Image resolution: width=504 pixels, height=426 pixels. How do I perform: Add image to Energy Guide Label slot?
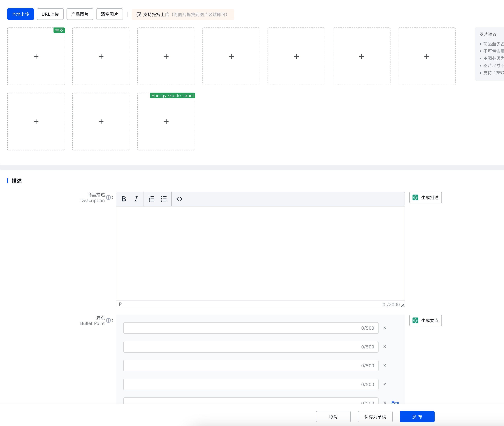pyautogui.click(x=166, y=122)
